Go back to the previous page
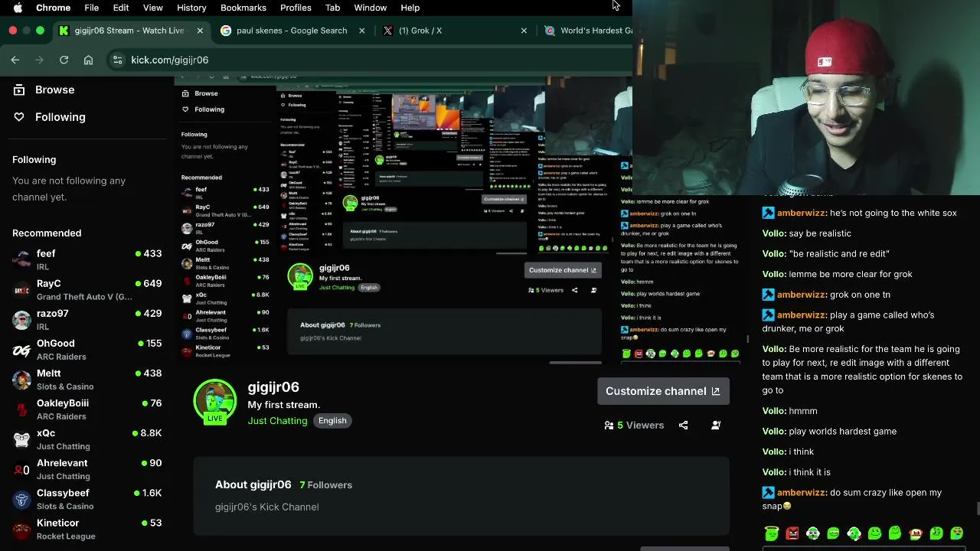This screenshot has width=980, height=551. pos(15,60)
